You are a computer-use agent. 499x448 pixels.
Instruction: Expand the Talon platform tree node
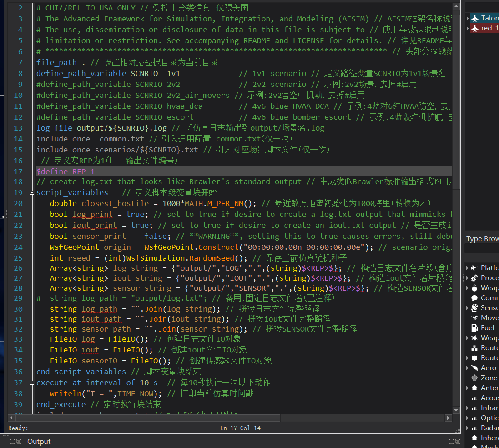point(468,18)
